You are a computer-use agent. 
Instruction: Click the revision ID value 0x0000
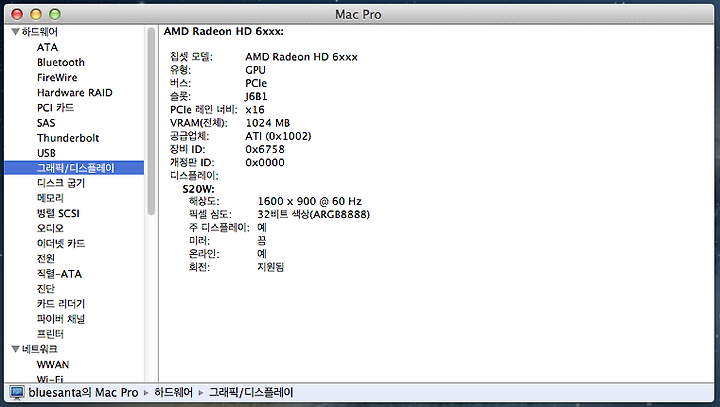pyautogui.click(x=265, y=163)
